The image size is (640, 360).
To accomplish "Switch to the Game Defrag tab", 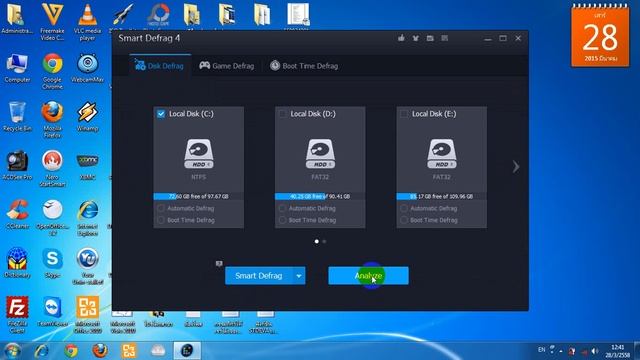I will [227, 65].
